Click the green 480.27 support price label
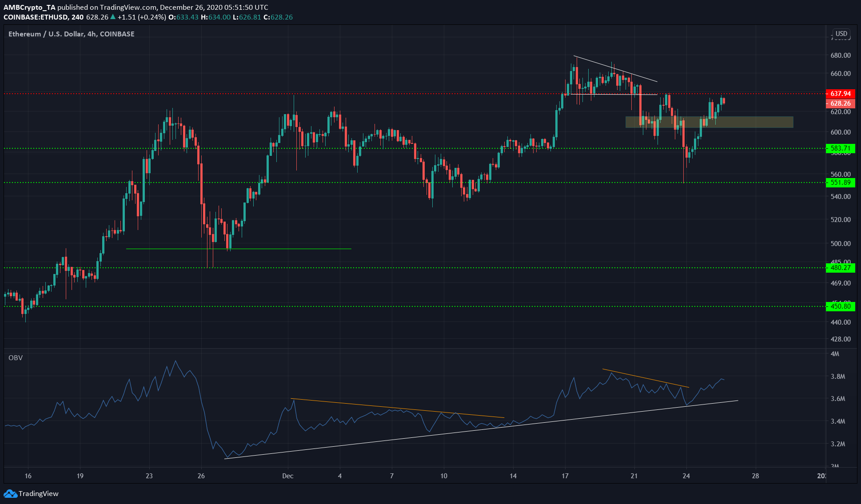 click(x=841, y=268)
